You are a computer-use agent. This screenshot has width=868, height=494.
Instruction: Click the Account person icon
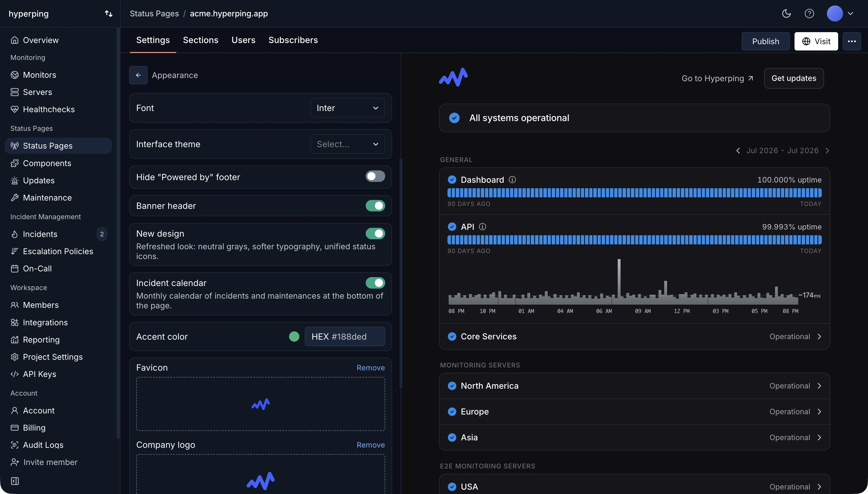click(x=15, y=411)
